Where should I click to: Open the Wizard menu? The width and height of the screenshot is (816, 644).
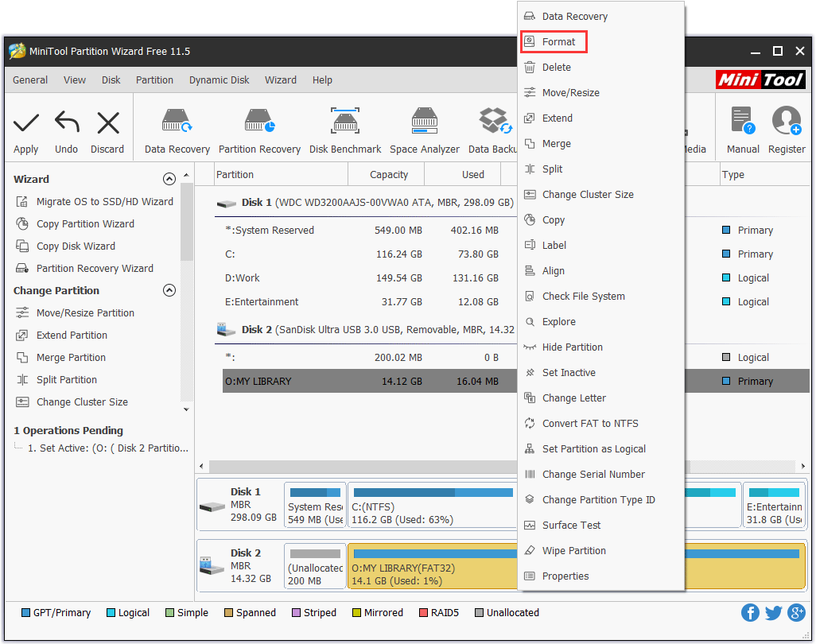[281, 80]
